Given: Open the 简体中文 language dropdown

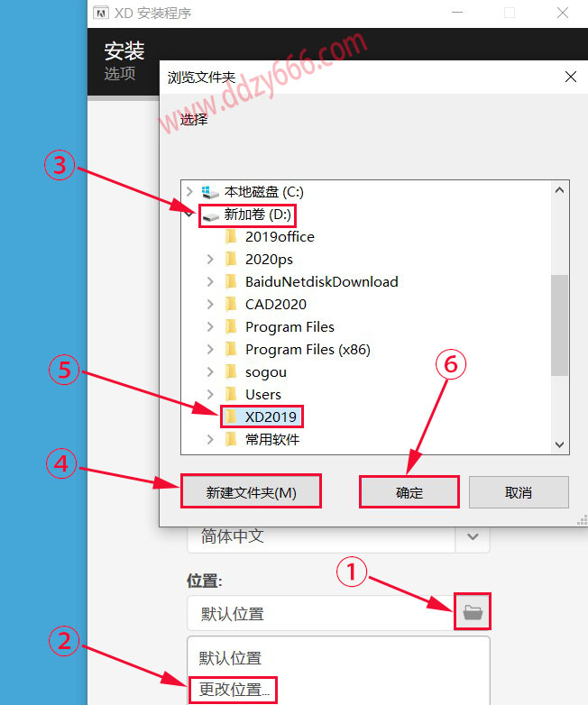Looking at the screenshot, I should 473,536.
